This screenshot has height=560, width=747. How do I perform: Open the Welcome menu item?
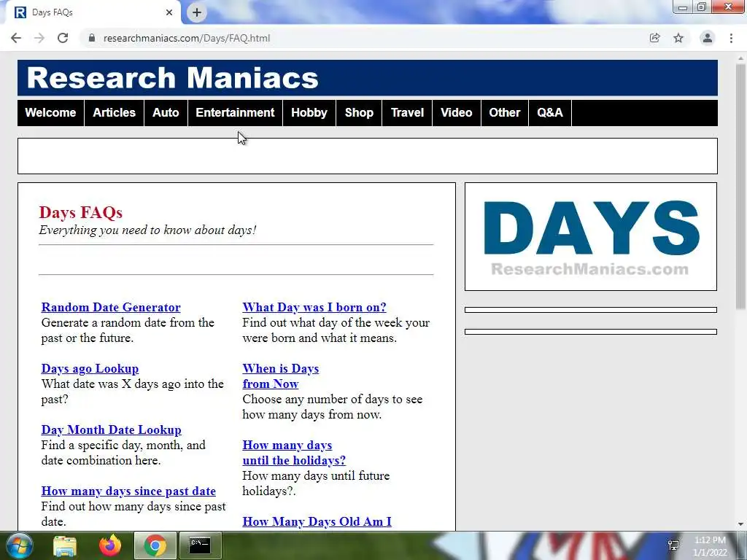pos(50,113)
